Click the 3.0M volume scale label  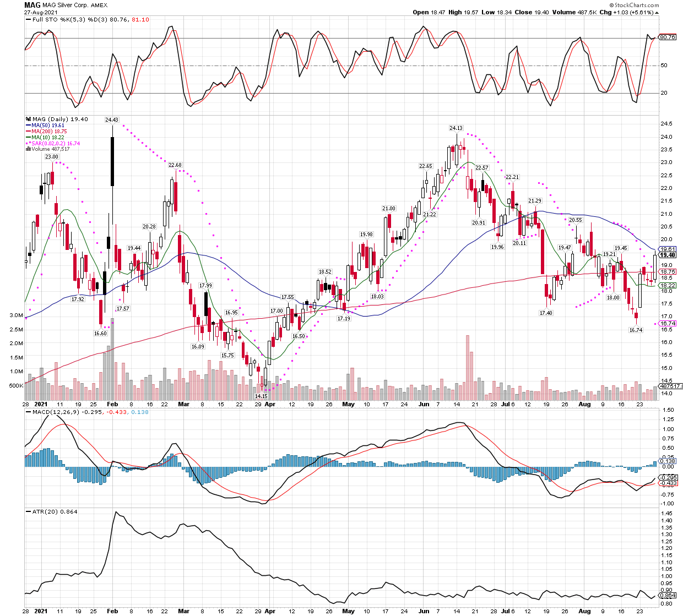pyautogui.click(x=16, y=315)
